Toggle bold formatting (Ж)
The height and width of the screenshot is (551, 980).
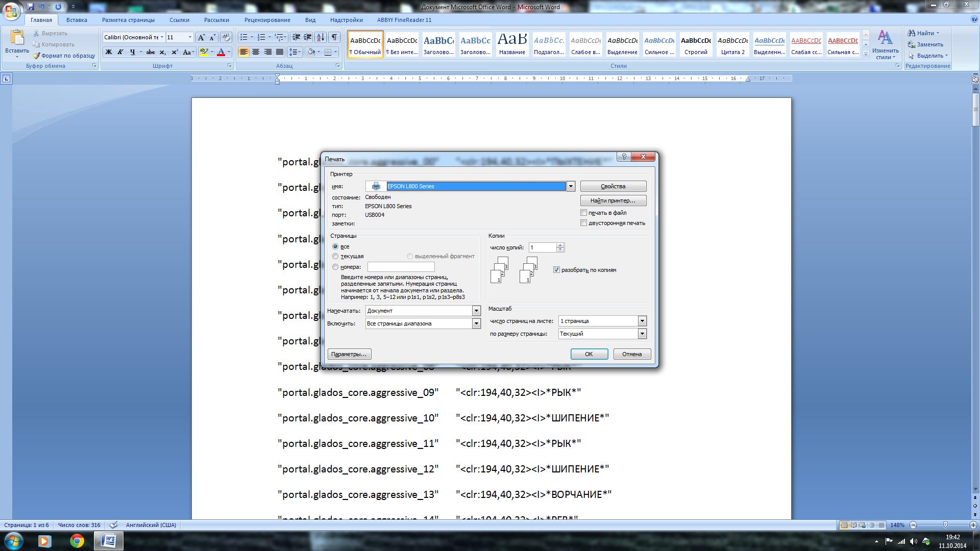click(108, 52)
